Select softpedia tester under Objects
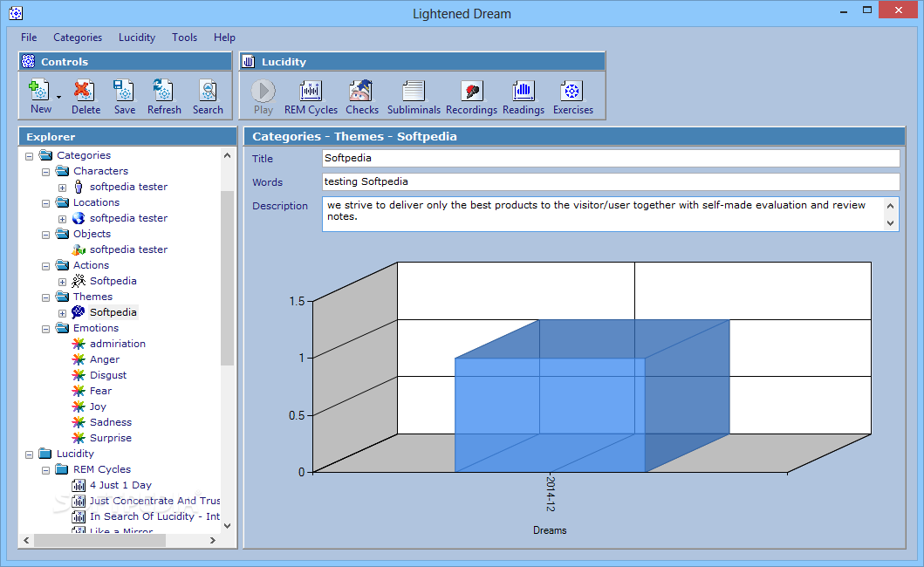Viewport: 924px width, 567px height. 128,249
